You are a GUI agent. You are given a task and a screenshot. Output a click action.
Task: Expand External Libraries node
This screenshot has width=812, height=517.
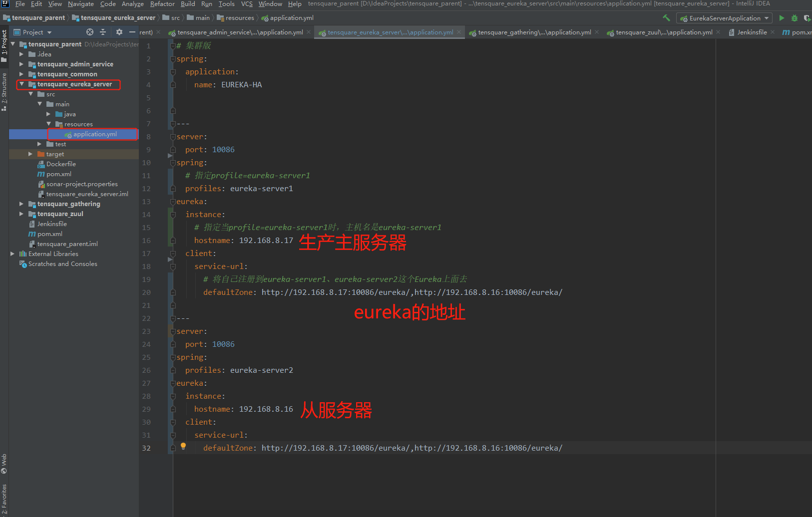coord(12,254)
